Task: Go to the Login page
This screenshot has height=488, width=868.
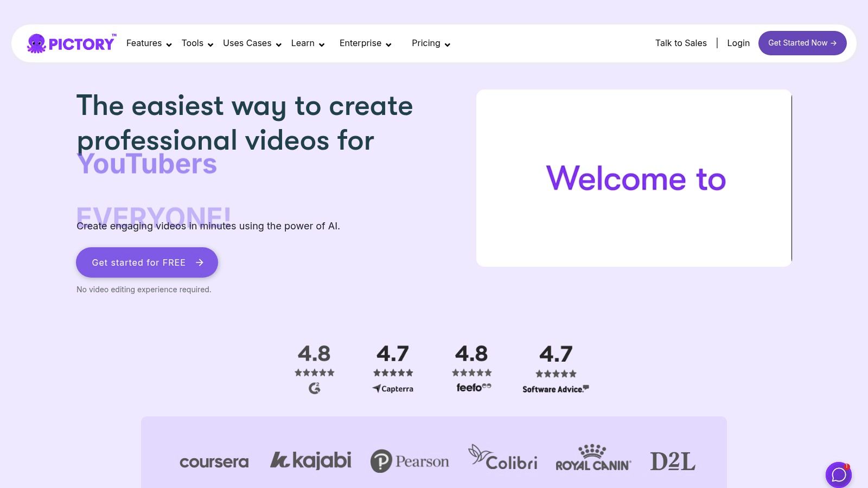Action: 738,43
